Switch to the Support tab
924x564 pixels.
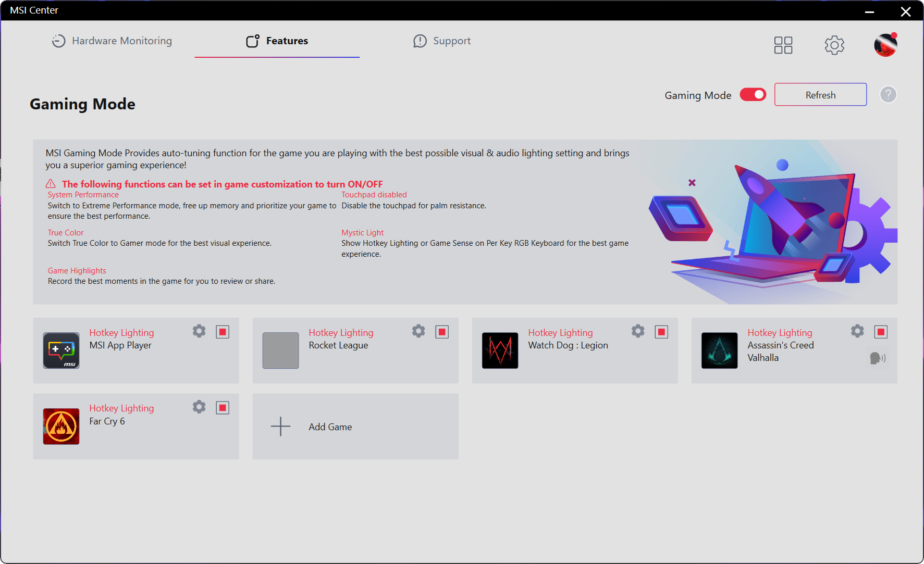pos(442,41)
